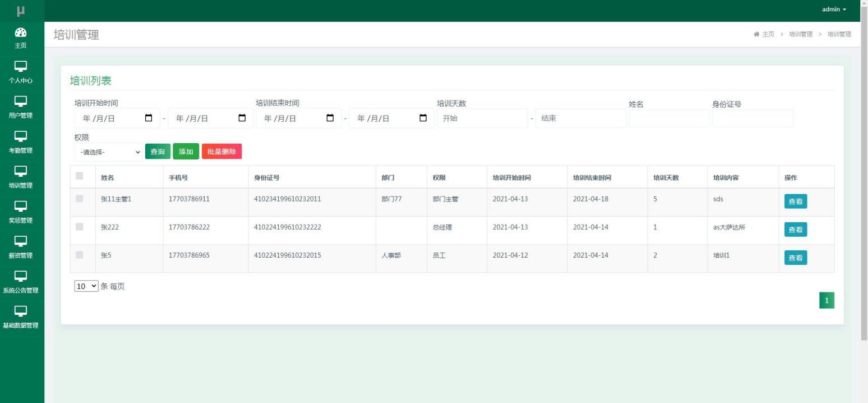Open 考勤管理 in the sidebar

coord(21,143)
